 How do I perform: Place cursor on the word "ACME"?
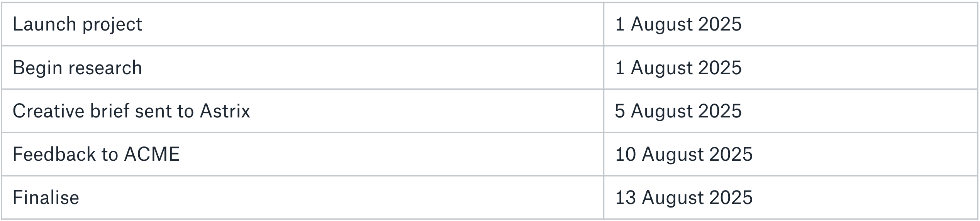point(152,154)
